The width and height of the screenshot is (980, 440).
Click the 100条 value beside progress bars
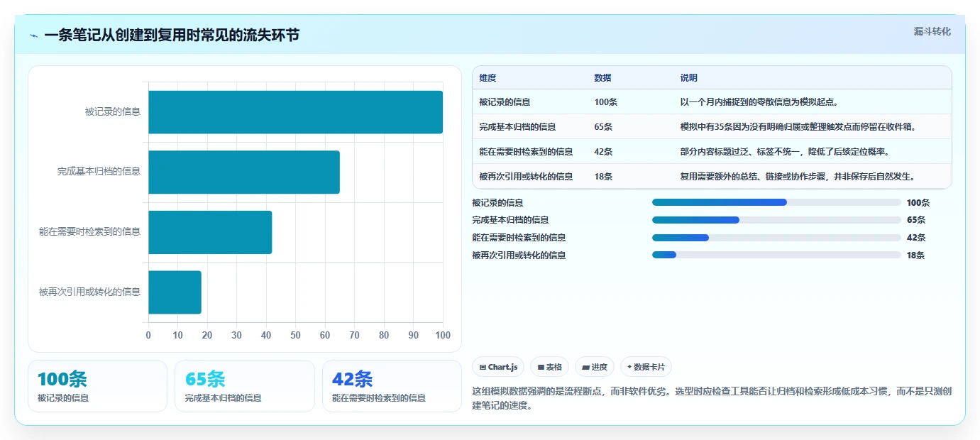918,202
